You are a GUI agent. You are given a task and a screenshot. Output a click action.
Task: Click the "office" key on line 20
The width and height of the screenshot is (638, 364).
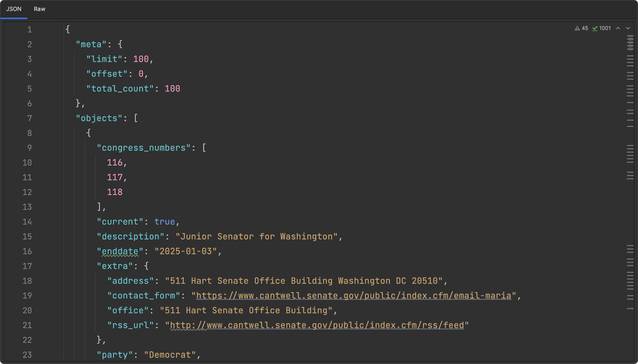pyautogui.click(x=128, y=310)
